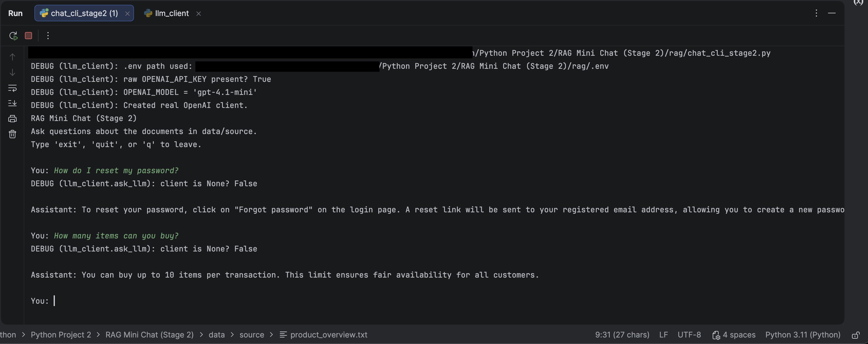Toggle soft-wrap in console output
This screenshot has width=868, height=344.
pyautogui.click(x=12, y=88)
